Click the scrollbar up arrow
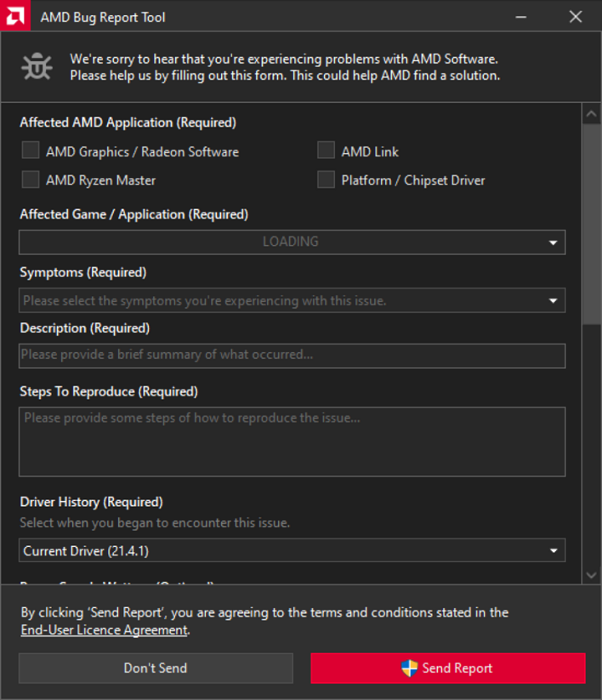Viewport: 602px width, 700px height. click(591, 114)
